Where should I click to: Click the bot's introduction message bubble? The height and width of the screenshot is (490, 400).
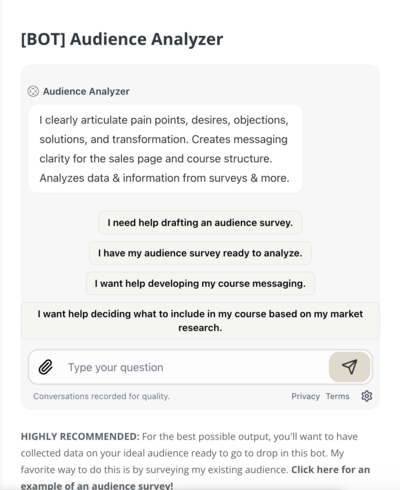(166, 149)
